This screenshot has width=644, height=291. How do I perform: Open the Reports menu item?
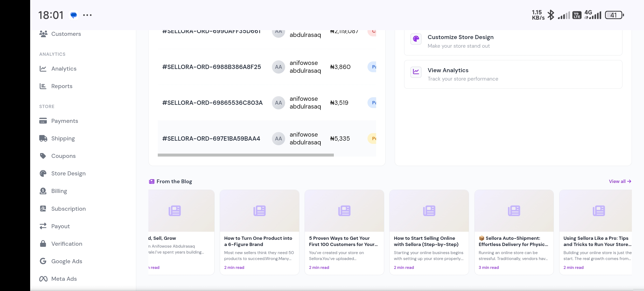[62, 86]
